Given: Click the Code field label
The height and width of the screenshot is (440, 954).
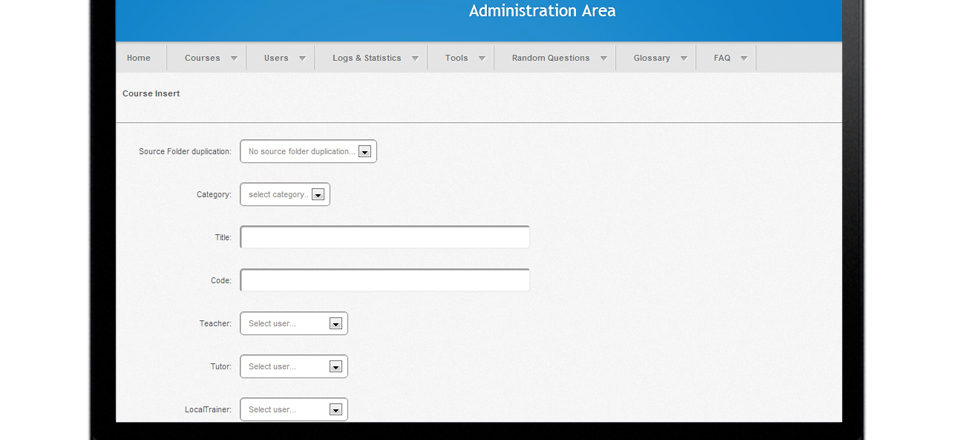Looking at the screenshot, I should [x=221, y=281].
